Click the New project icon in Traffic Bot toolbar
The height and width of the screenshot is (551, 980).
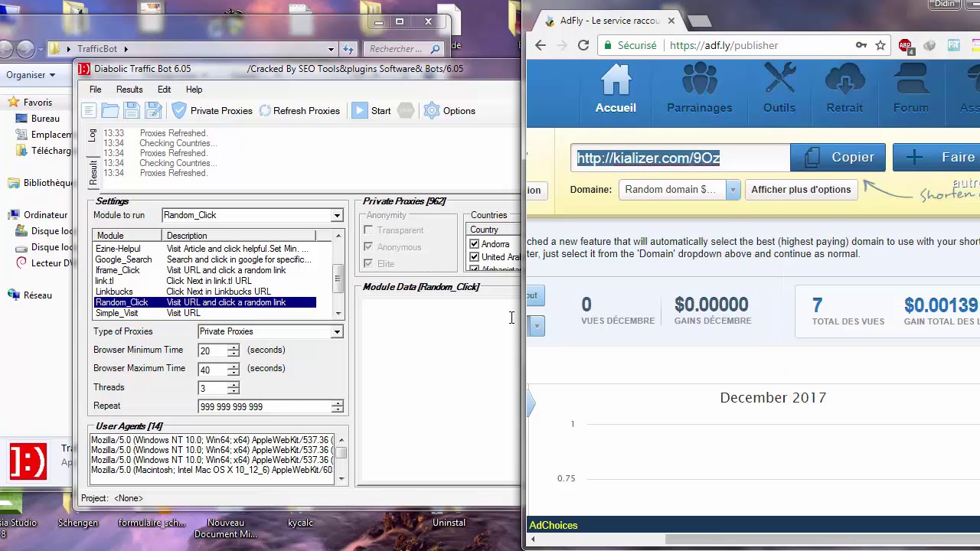tap(89, 111)
